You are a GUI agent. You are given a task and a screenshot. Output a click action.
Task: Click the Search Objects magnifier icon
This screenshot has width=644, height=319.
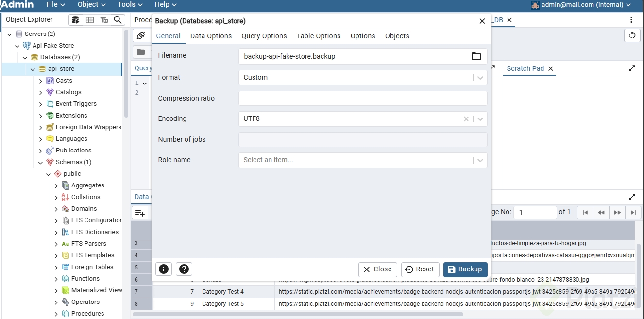(118, 20)
